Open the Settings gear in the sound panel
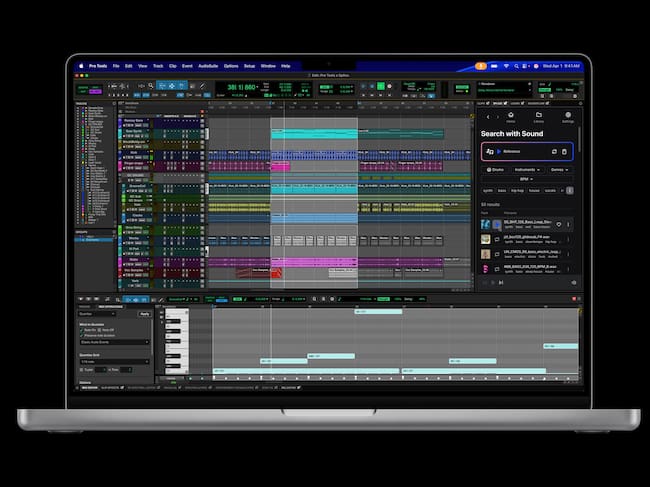Screen dimensions: 650x487 coord(568,115)
